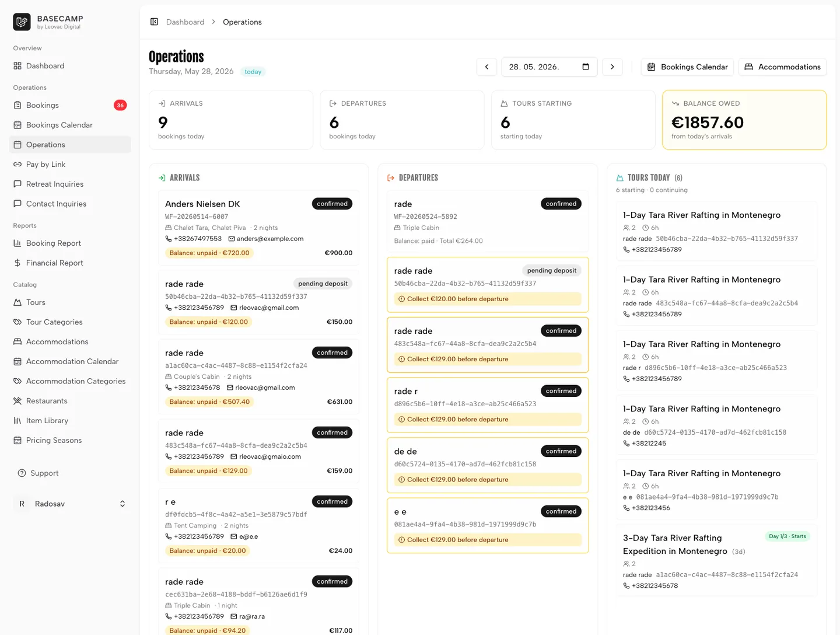Screen dimensions: 840x635
Task: Open the Anders Nielsen DK arrival card
Action: (258, 228)
